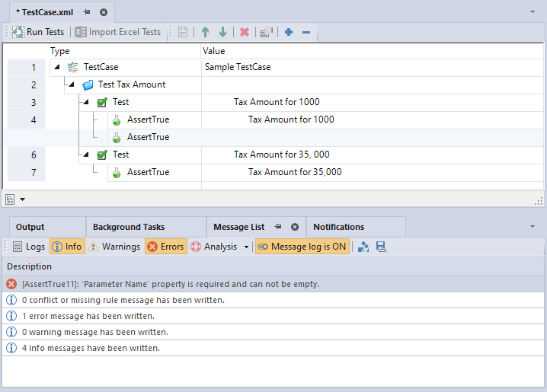Toggle the Info messages filter
This screenshot has height=392, width=547.
(67, 247)
